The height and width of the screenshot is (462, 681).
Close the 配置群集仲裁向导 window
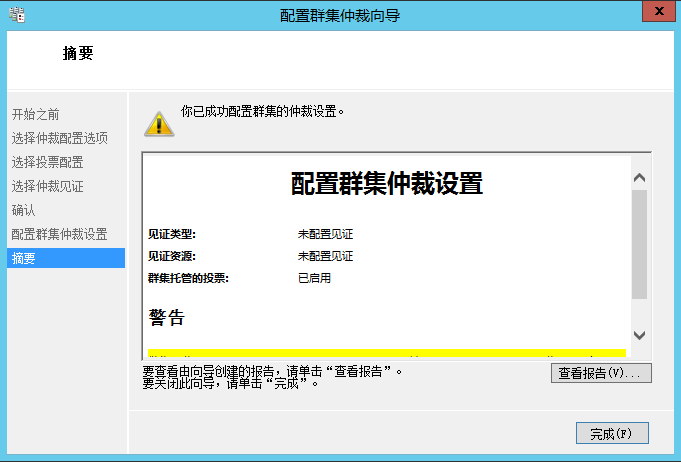658,11
